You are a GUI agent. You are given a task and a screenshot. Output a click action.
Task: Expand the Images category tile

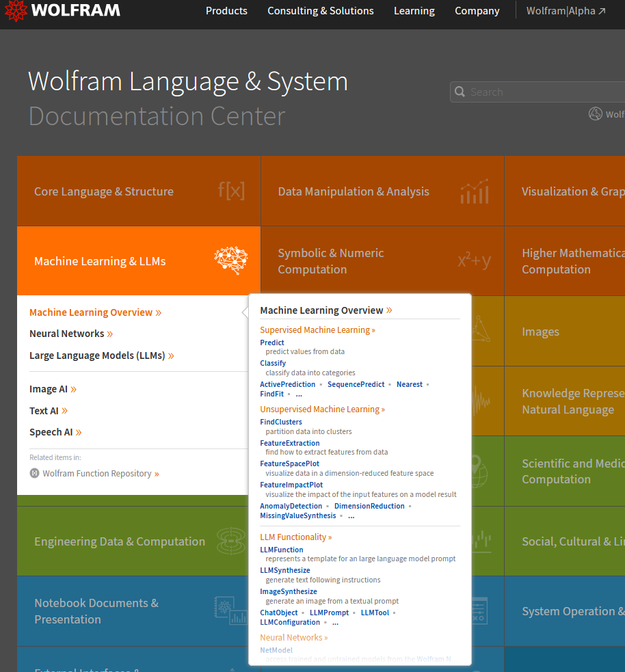pyautogui.click(x=565, y=332)
